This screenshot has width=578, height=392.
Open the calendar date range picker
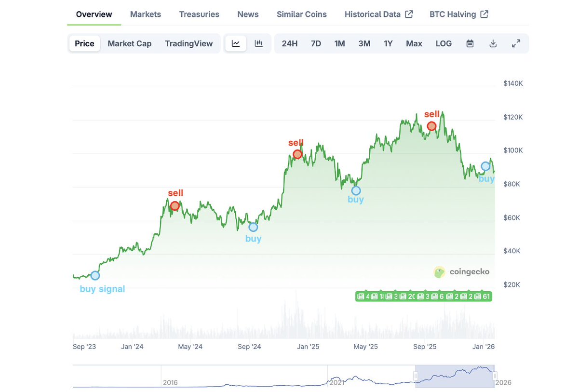click(470, 43)
